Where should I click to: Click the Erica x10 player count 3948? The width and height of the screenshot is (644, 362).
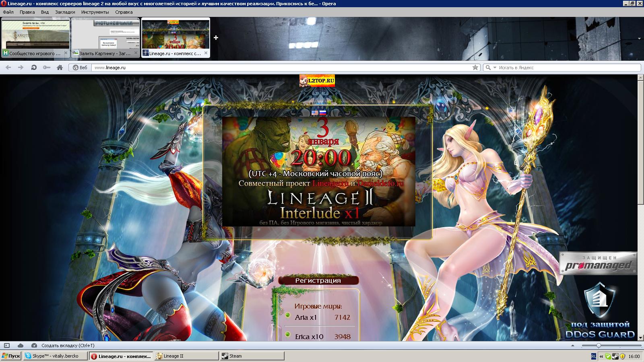(x=342, y=337)
